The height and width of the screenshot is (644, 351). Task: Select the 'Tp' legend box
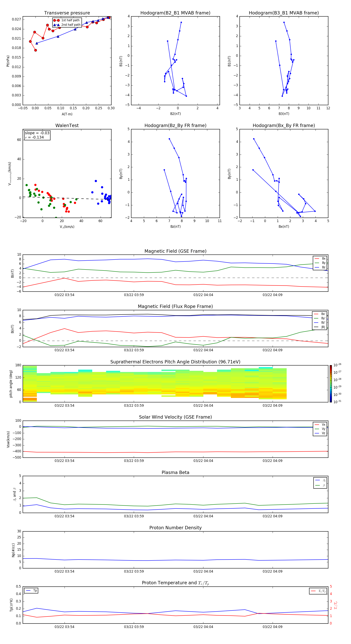pyautogui.click(x=31, y=591)
